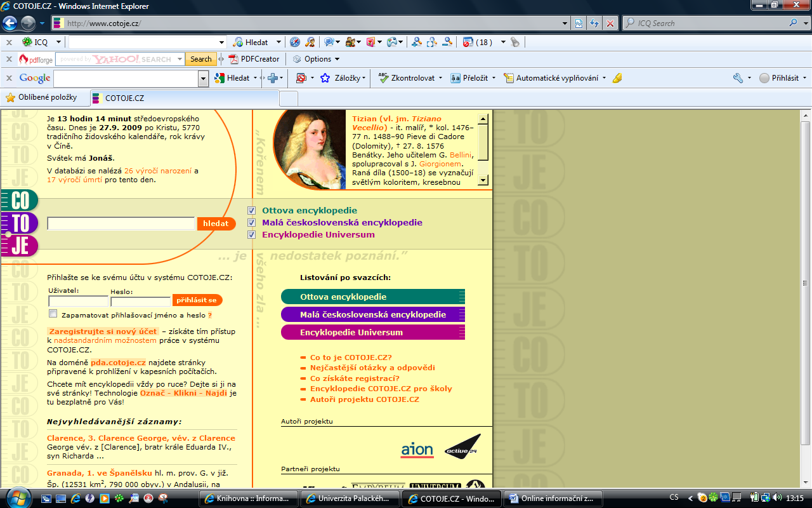Viewport: 812px width, 508px height.
Task: Click the Záložky bookmarks star icon
Action: [325, 78]
